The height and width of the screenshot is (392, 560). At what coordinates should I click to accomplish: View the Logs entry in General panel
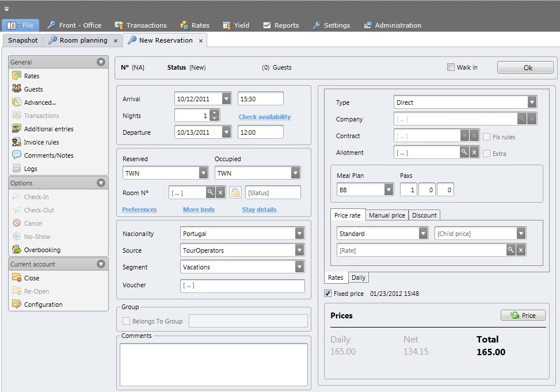pos(17,169)
